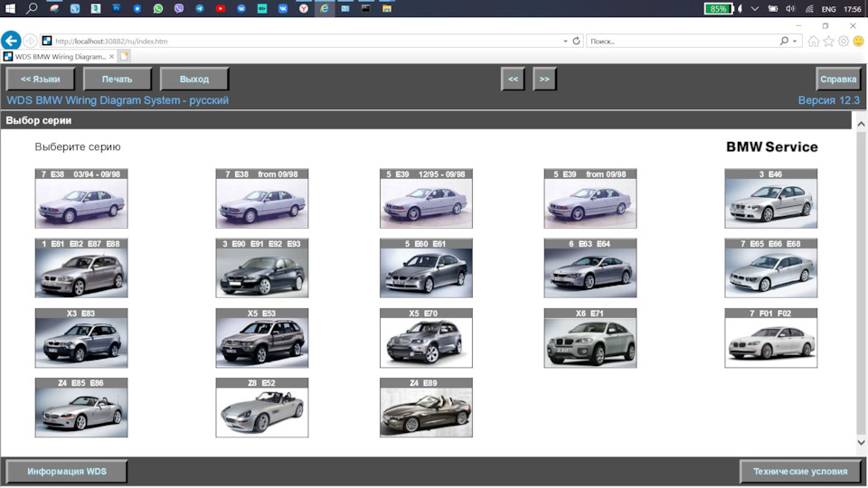Select the 7 E65 E66 E68 series
Viewport: 868px width, 488px height.
[x=771, y=268]
